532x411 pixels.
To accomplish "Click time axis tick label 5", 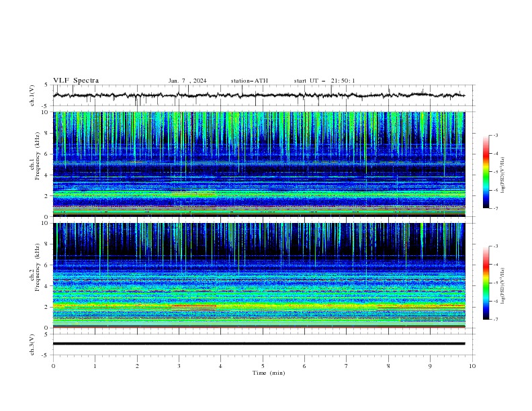I will (263, 366).
